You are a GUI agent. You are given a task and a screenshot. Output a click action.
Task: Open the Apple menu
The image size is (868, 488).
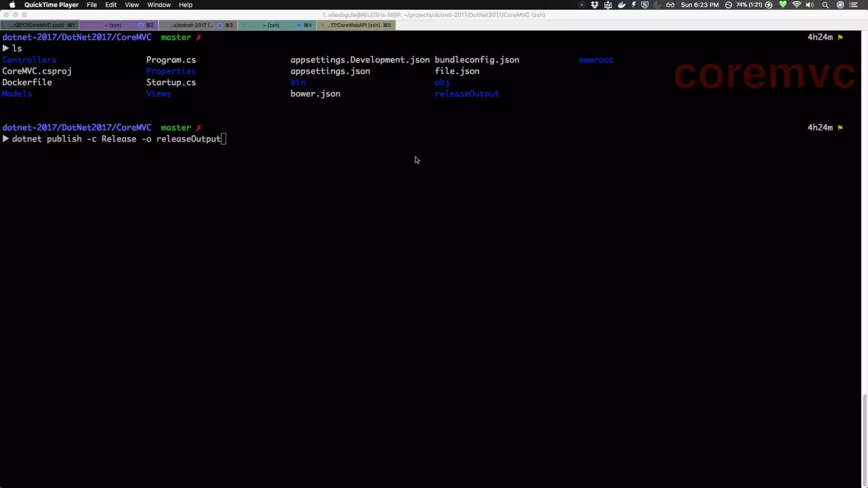coord(12,5)
